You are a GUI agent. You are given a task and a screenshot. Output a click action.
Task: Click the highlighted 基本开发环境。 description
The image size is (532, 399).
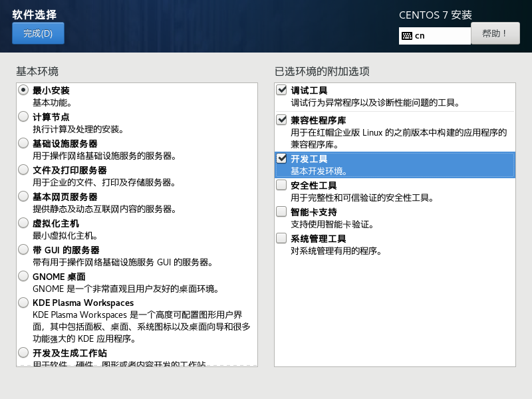[319, 171]
